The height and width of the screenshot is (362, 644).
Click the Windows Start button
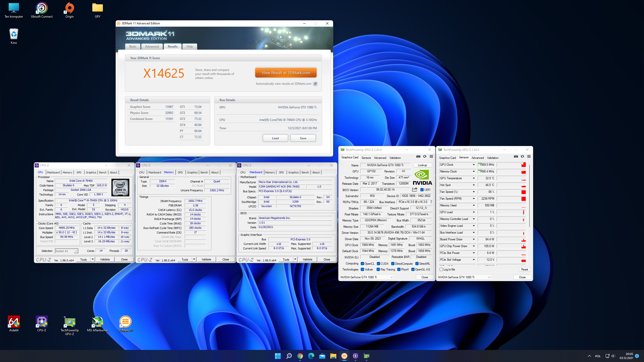coord(278,356)
